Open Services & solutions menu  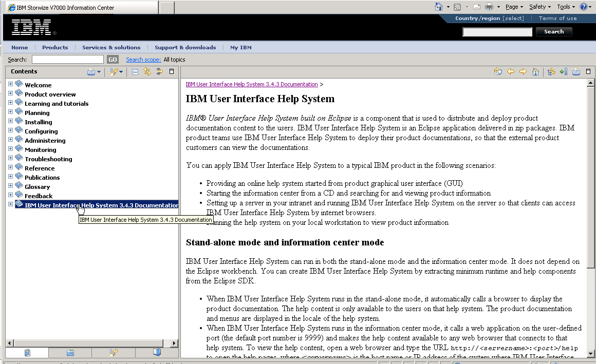tap(111, 48)
